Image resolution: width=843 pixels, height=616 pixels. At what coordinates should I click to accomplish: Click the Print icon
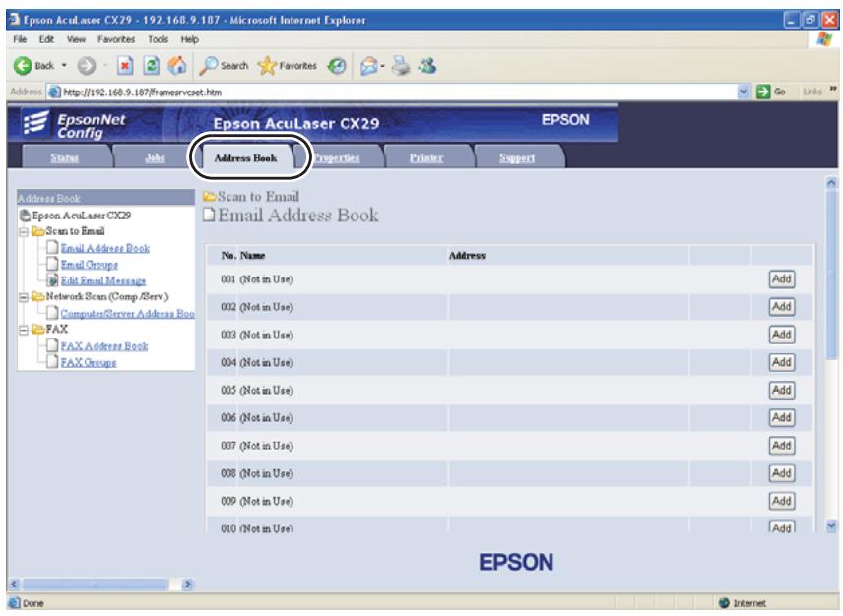point(401,66)
